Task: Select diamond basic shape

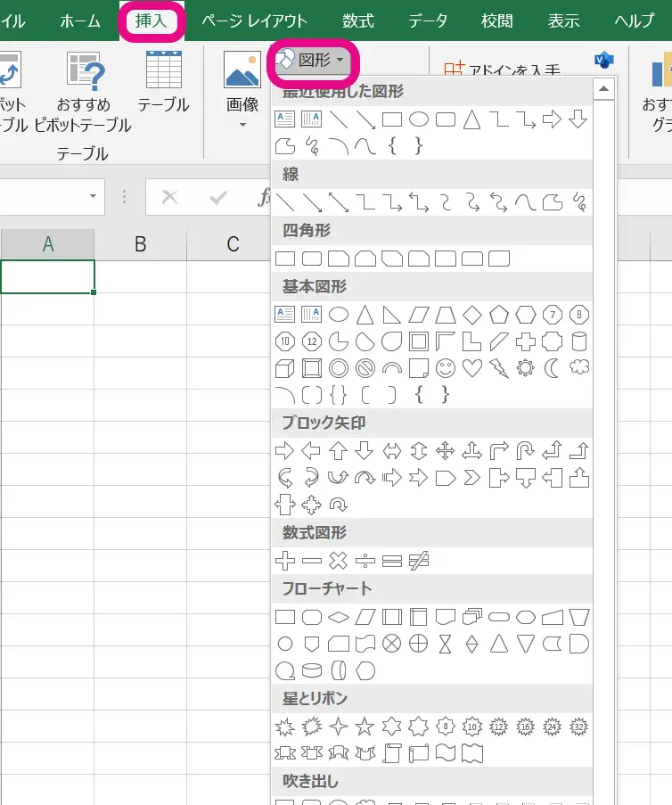Action: (471, 315)
